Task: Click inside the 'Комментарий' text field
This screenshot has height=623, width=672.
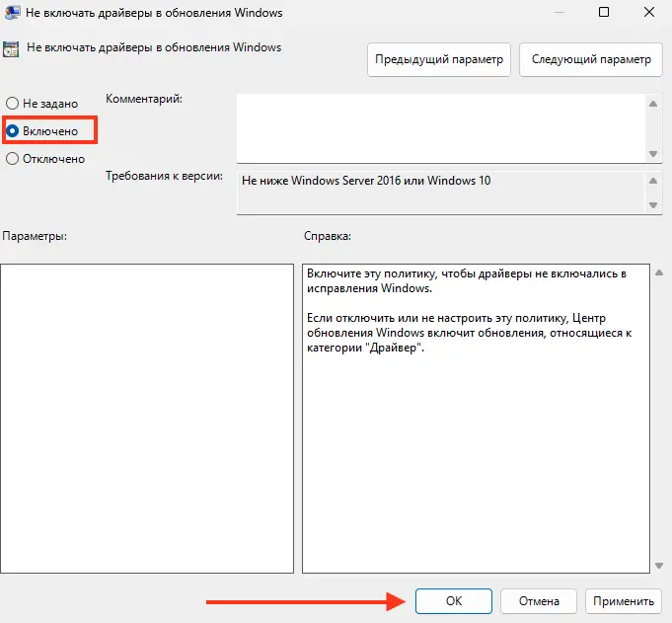Action: pos(439,127)
